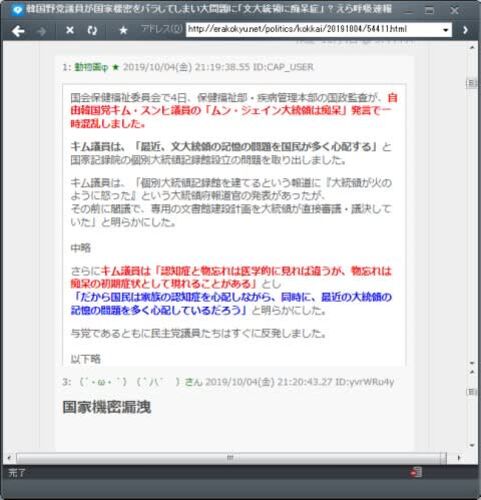This screenshot has height=500, width=481.
Task: Click the small tab handle beside first post
Action: click(x=472, y=84)
